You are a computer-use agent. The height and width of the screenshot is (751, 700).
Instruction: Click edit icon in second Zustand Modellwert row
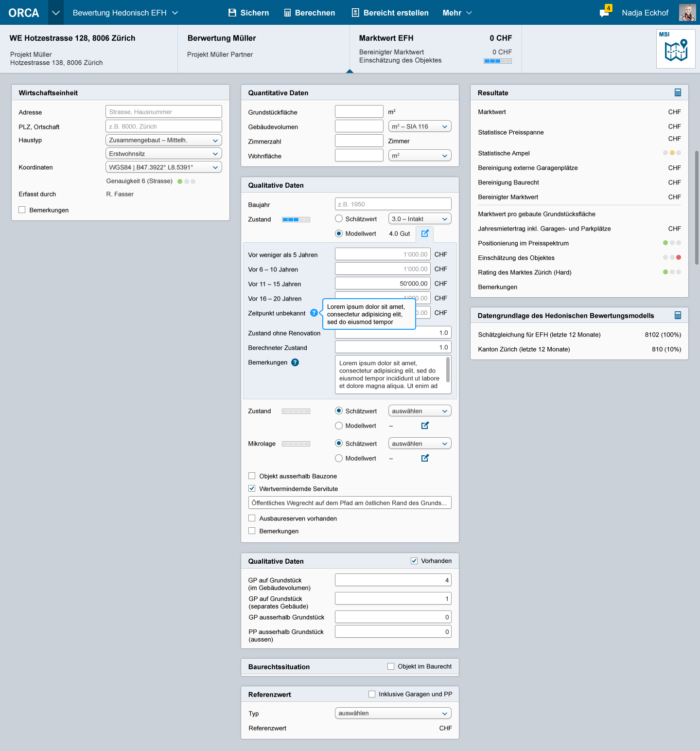(425, 426)
